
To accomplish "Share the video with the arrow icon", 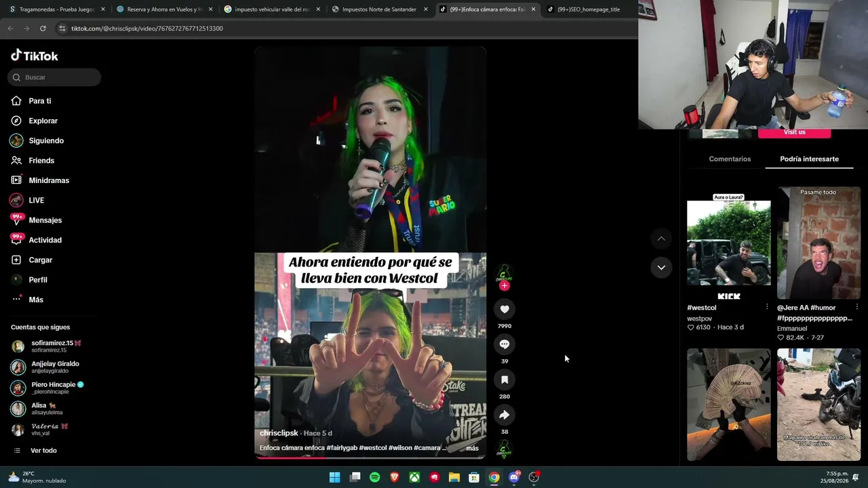I will pyautogui.click(x=505, y=415).
